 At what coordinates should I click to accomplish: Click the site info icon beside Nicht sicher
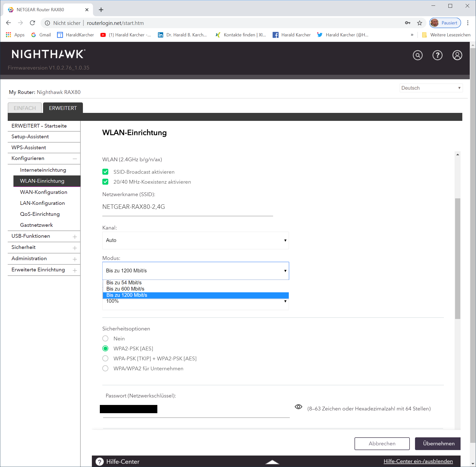(47, 23)
